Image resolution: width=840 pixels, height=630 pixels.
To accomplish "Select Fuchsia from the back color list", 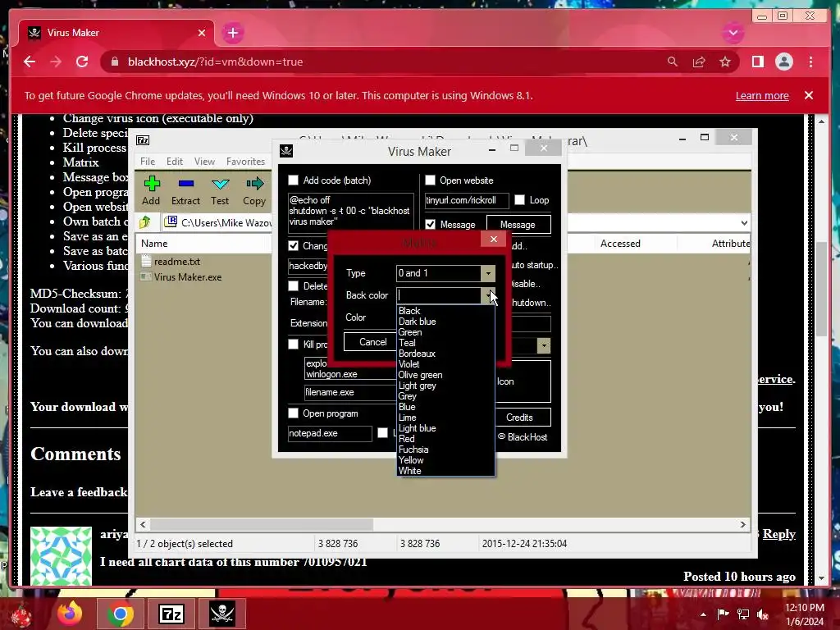I will [x=445, y=450].
